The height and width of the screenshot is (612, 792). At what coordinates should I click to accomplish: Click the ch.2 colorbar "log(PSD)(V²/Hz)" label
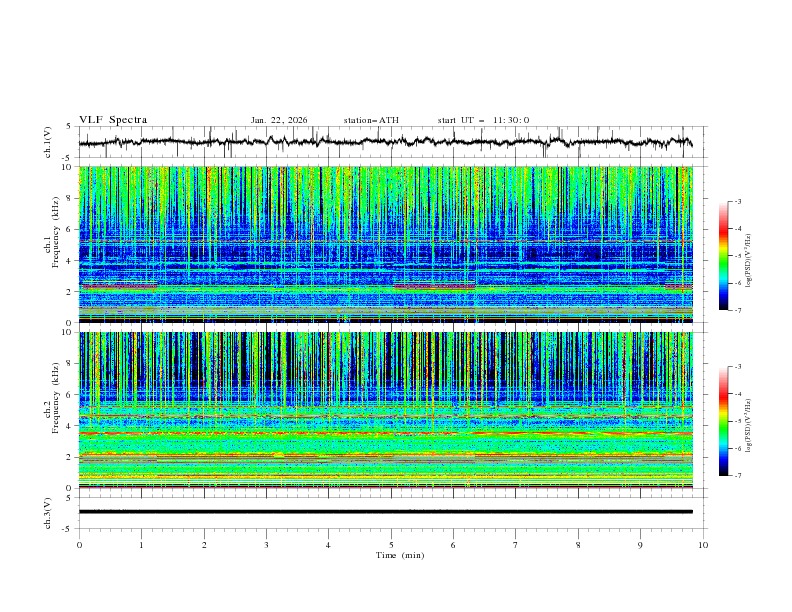click(748, 425)
